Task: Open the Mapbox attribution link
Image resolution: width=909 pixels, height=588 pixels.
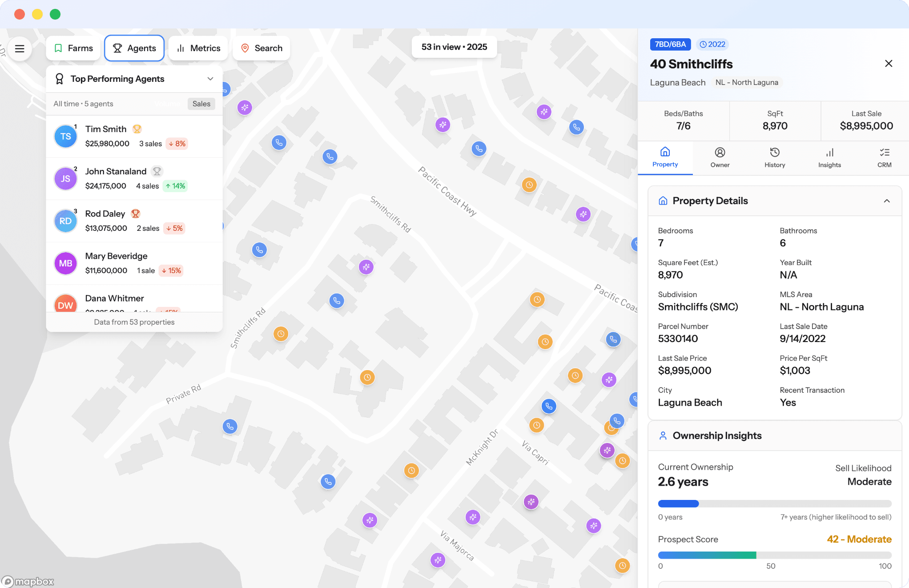Action: pyautogui.click(x=28, y=582)
